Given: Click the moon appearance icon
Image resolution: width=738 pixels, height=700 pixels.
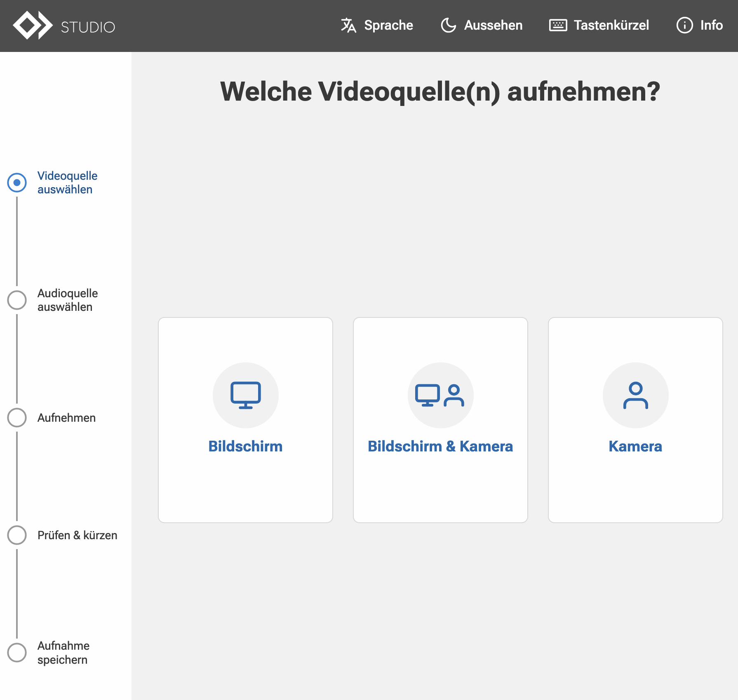Looking at the screenshot, I should pos(449,25).
